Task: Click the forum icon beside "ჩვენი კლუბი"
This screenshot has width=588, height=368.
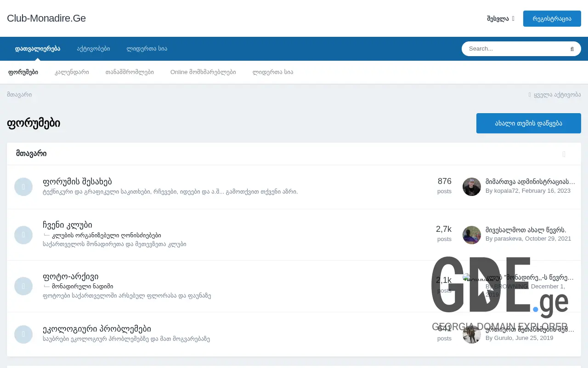Action: click(x=23, y=235)
